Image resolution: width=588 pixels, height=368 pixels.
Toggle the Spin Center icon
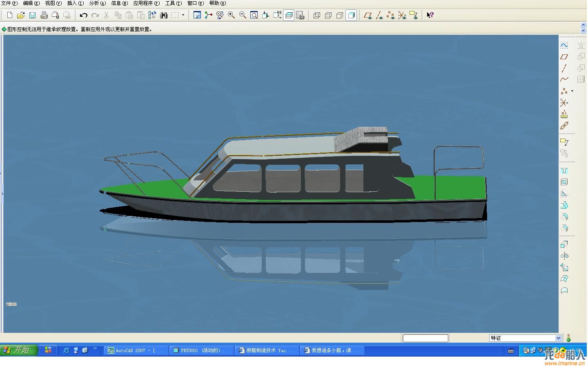tap(209, 15)
